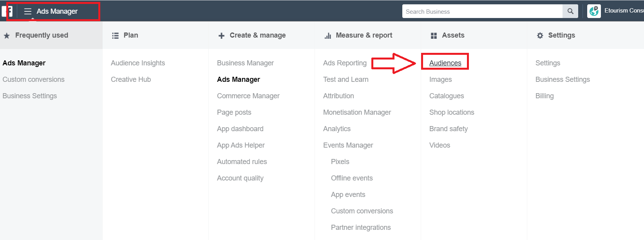The height and width of the screenshot is (240, 644).
Task: Open Business Manager
Action: coord(245,63)
